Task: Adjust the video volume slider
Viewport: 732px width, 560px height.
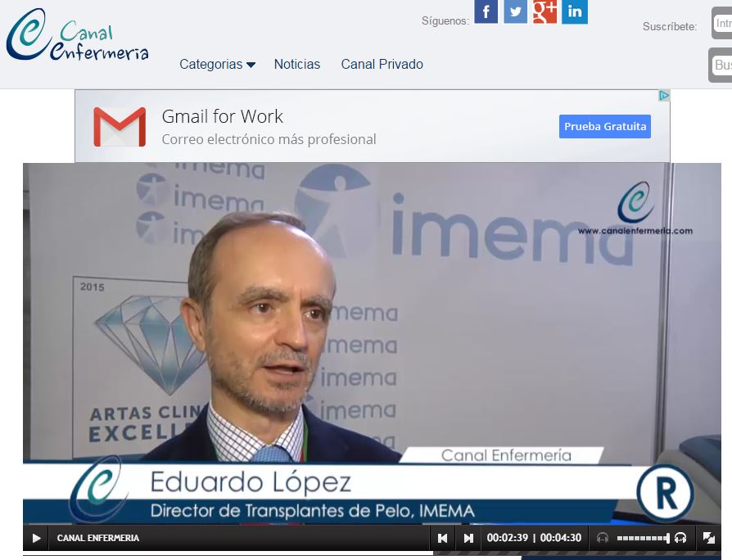Action: click(x=643, y=538)
